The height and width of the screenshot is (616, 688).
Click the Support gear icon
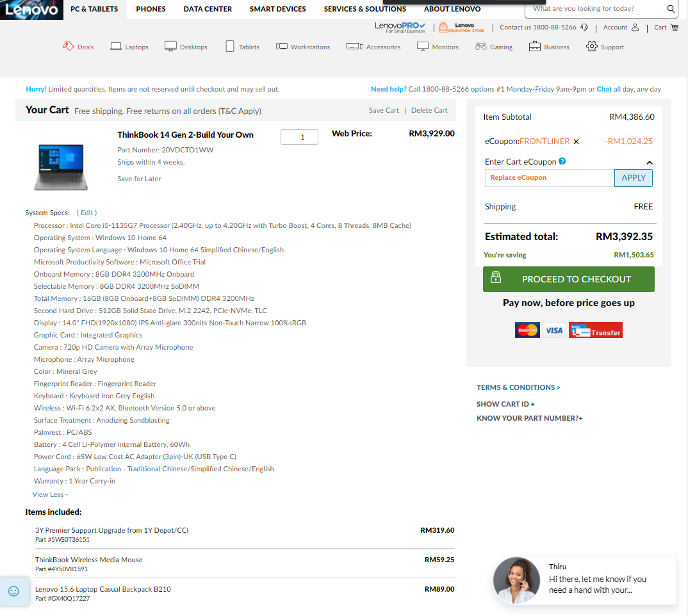[592, 46]
